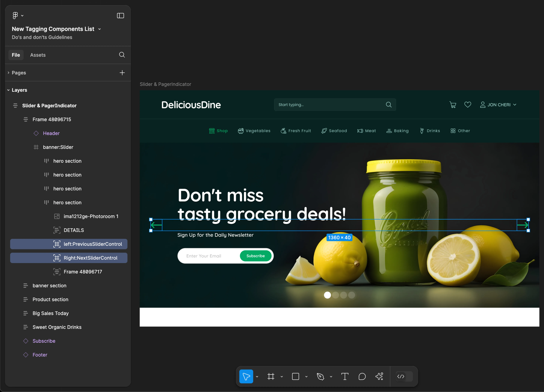Click the DeliciousDine logo text
This screenshot has width=544, height=392.
191,105
